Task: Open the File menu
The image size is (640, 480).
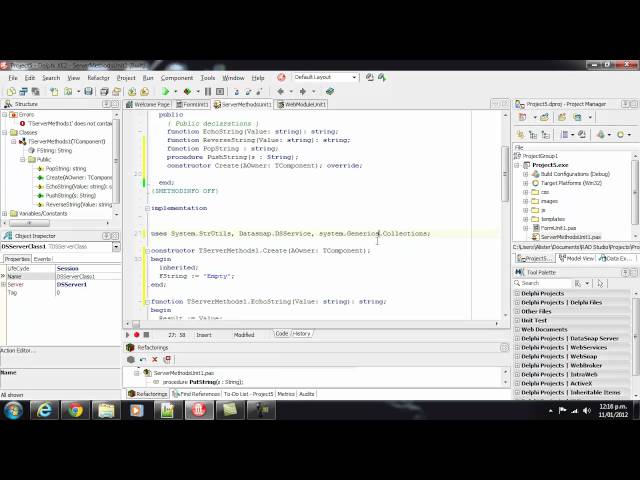Action: click(x=13, y=78)
